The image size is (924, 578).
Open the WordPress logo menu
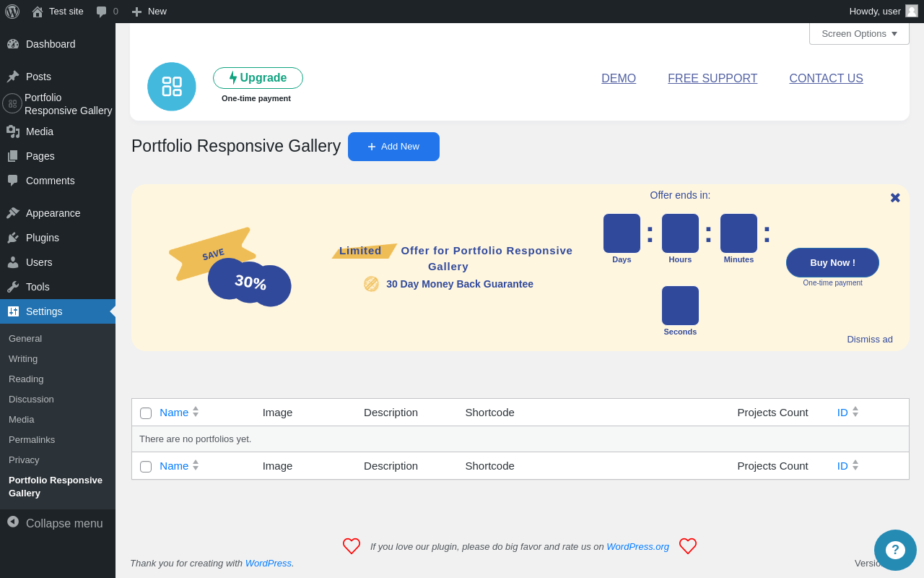12,12
